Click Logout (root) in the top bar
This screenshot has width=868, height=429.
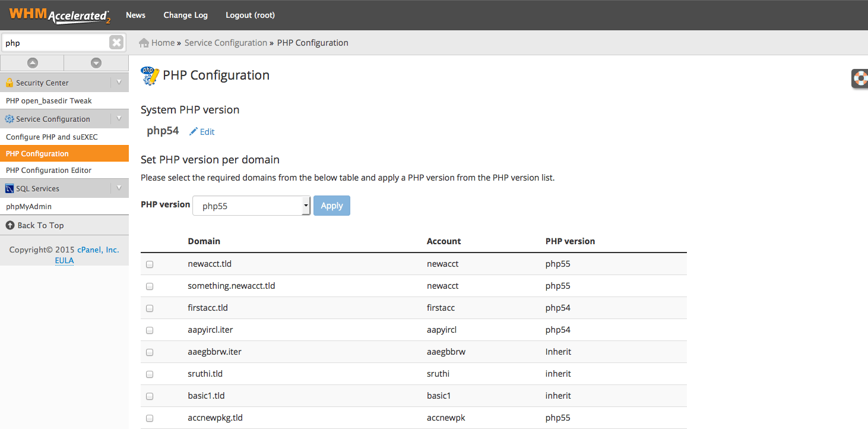(x=250, y=15)
